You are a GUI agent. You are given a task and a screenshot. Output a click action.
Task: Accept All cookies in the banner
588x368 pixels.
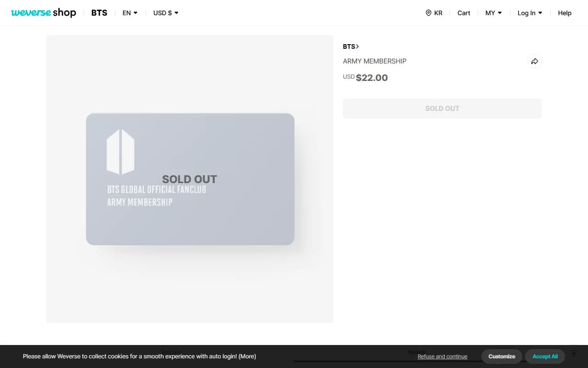click(x=545, y=356)
